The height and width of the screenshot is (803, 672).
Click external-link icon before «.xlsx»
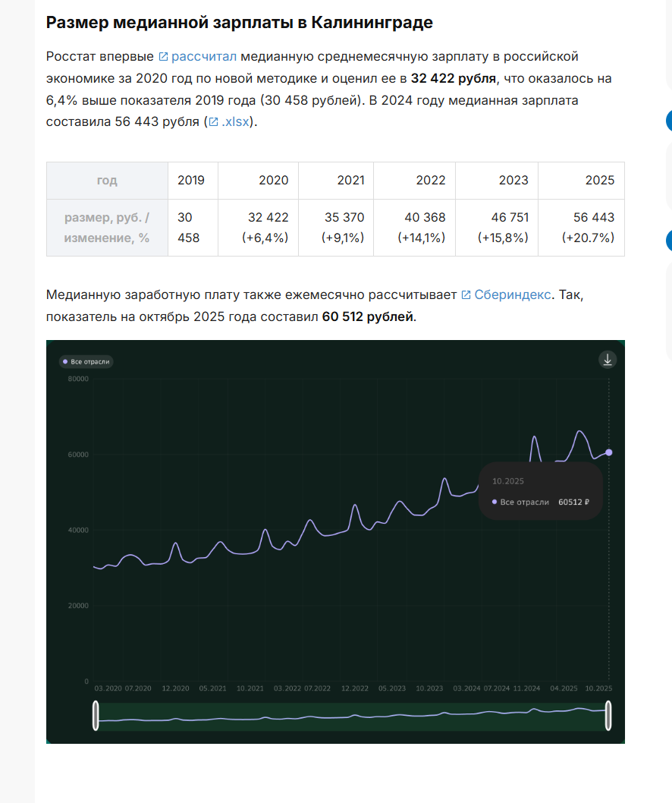click(x=214, y=121)
